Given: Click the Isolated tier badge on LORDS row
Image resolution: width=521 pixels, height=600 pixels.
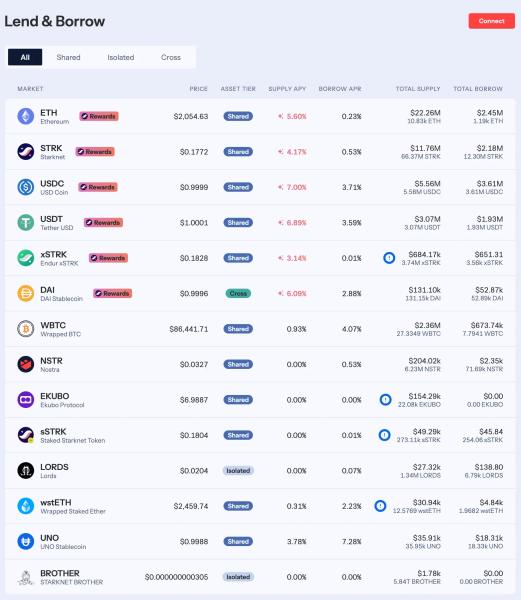Looking at the screenshot, I should click(x=238, y=471).
